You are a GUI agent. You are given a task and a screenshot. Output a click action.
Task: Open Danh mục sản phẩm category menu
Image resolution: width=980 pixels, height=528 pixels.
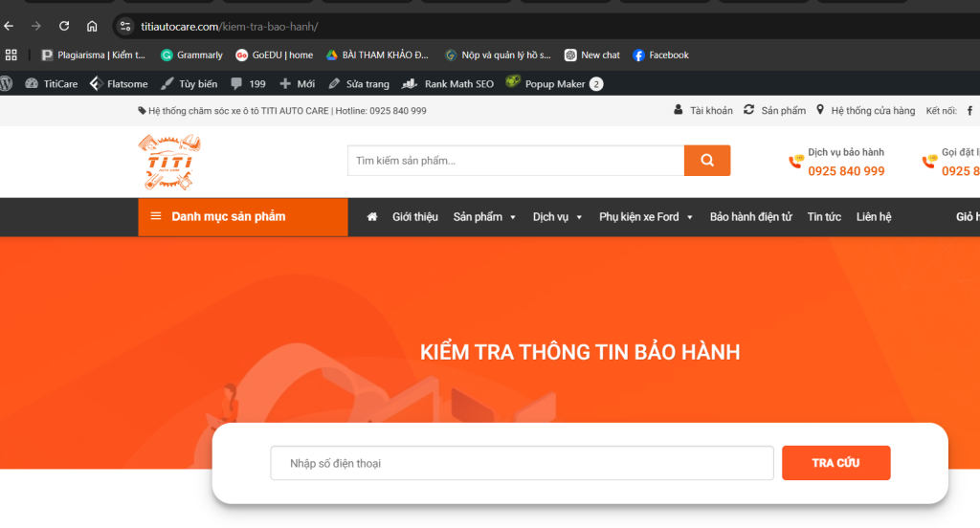[x=242, y=217]
